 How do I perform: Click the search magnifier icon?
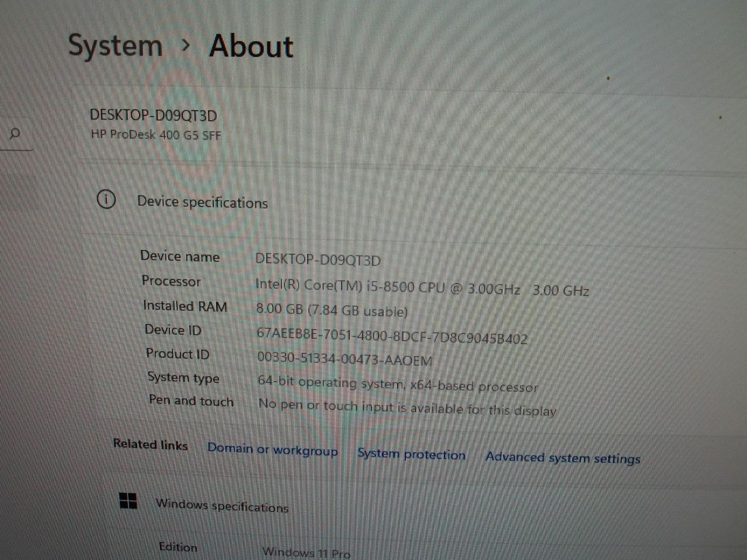[x=15, y=134]
